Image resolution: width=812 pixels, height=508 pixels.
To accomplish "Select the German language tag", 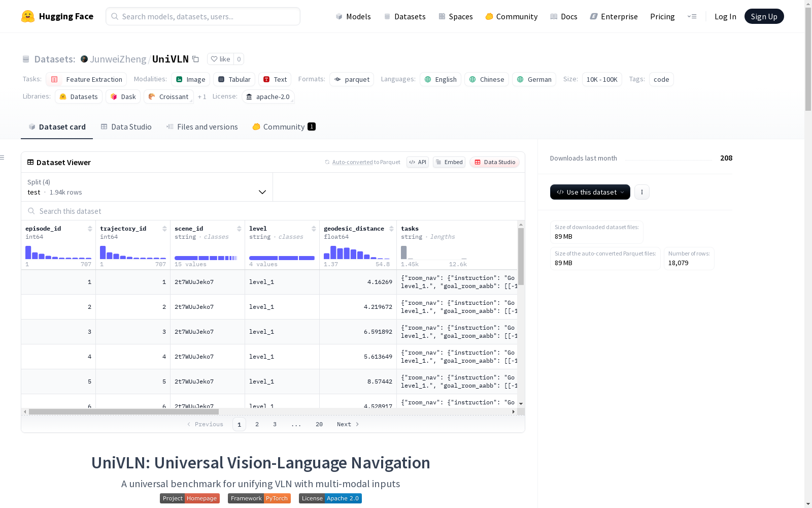I will click(x=534, y=79).
